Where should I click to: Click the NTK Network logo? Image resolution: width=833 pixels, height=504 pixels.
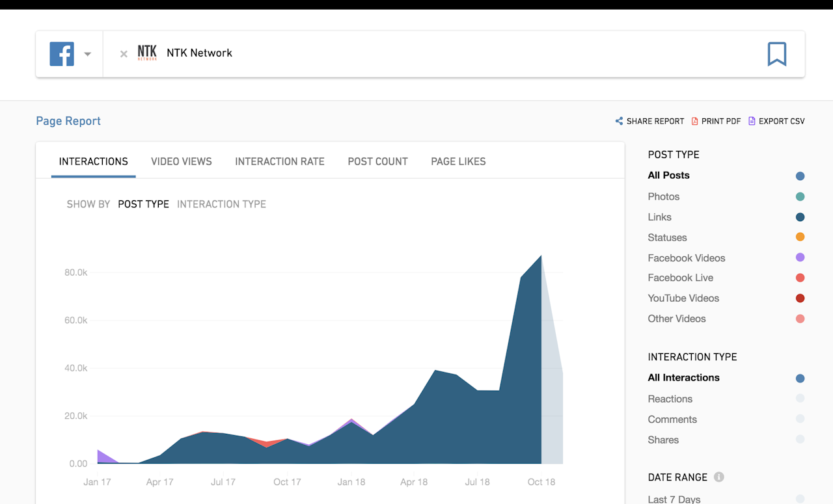click(x=146, y=53)
